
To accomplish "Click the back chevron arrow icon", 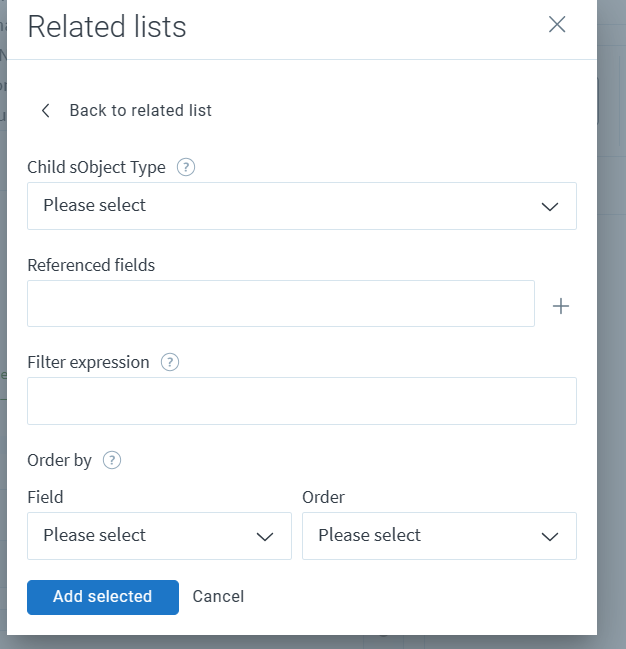I will click(46, 111).
